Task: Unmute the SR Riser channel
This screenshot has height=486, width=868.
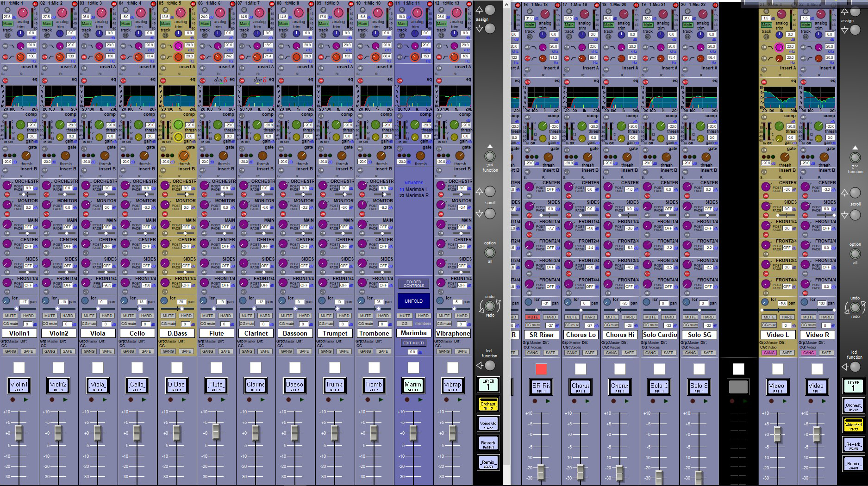Action: [532, 317]
